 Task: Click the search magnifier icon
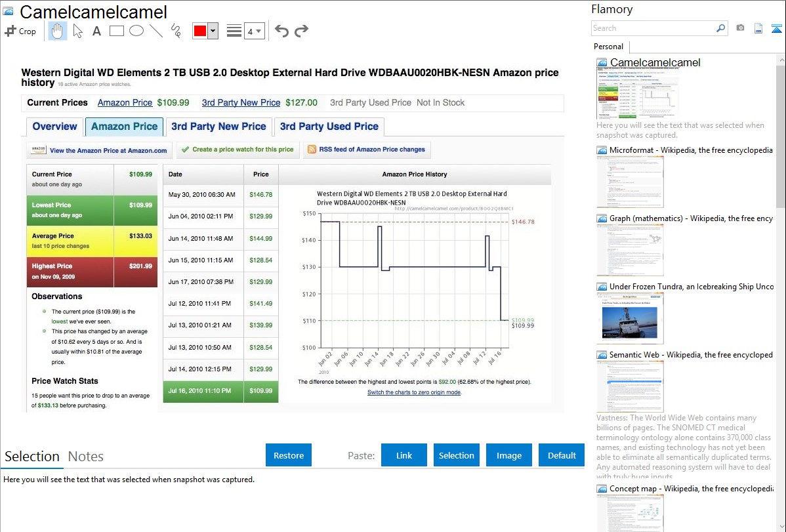coord(720,28)
